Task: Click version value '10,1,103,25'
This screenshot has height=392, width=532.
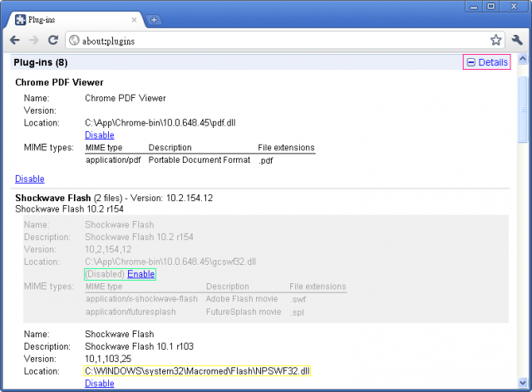Action: [108, 359]
